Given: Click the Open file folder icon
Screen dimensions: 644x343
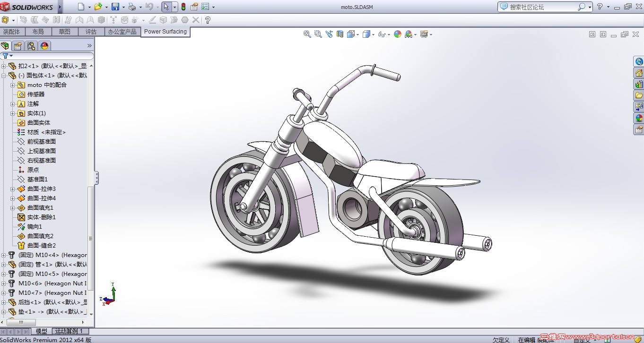Looking at the screenshot, I should click(98, 7).
